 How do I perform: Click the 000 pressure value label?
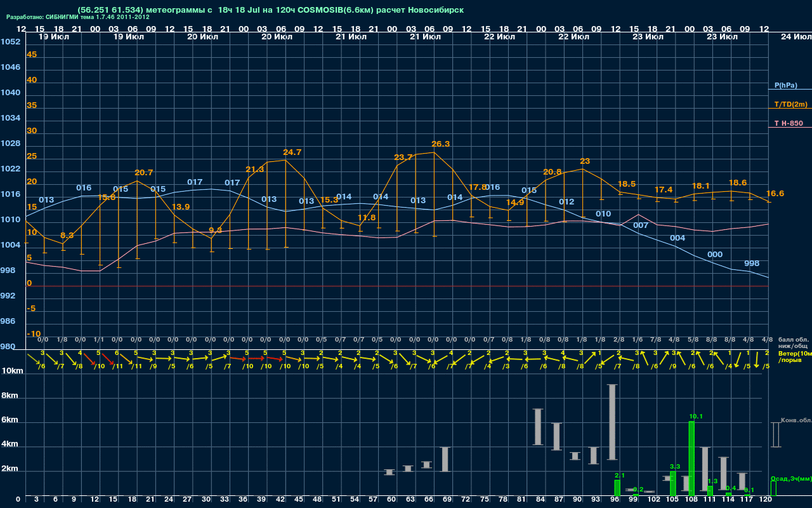point(715,255)
